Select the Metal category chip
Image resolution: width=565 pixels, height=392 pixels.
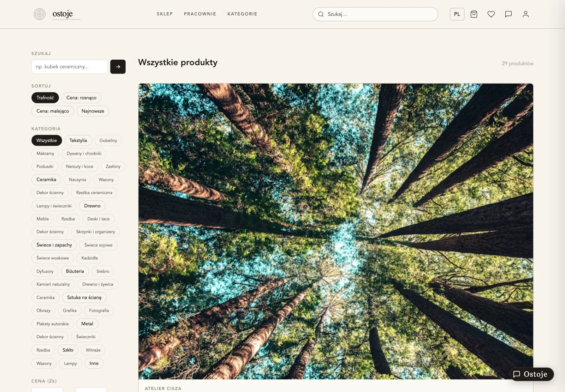pos(87,324)
